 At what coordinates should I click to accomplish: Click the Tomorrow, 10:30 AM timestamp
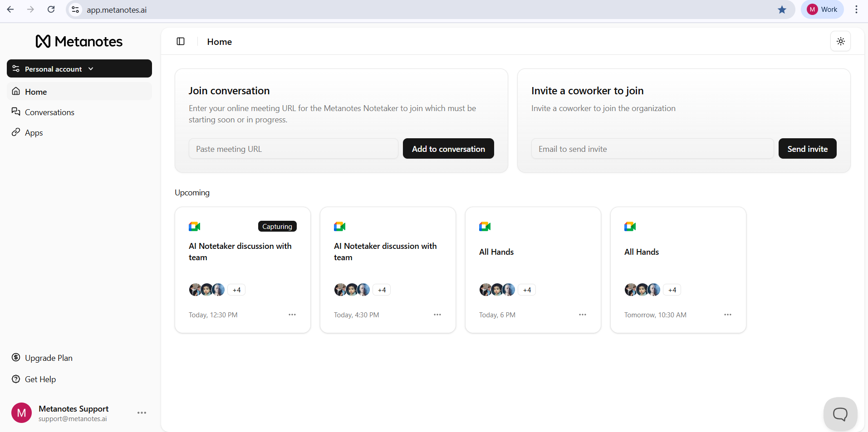[655, 315]
